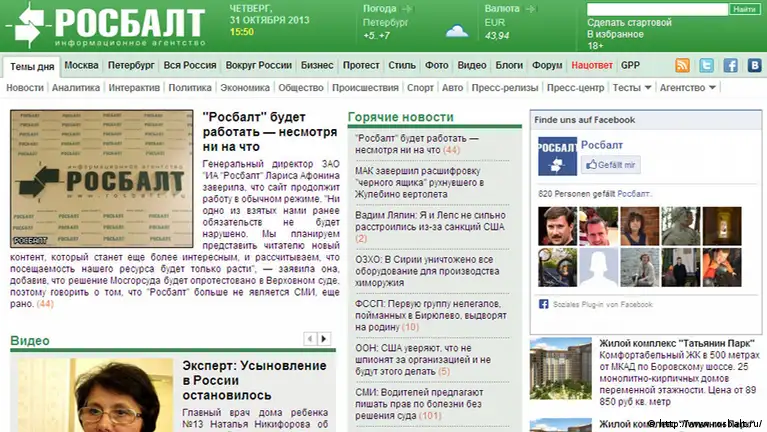Open the RSS feed icon
767x432 pixels.
coord(682,66)
